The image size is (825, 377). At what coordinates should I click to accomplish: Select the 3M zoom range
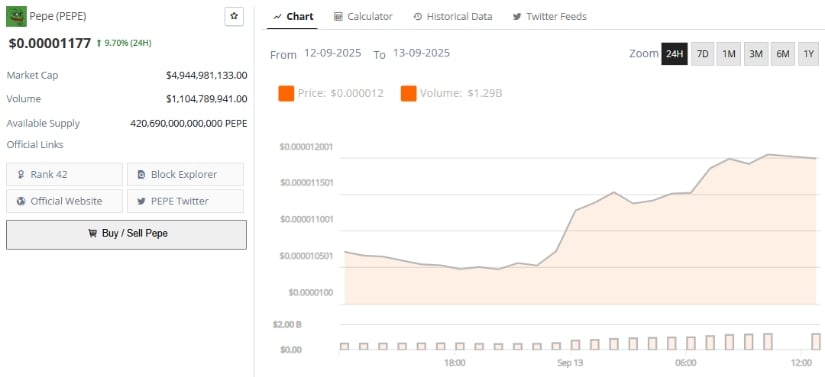click(756, 54)
